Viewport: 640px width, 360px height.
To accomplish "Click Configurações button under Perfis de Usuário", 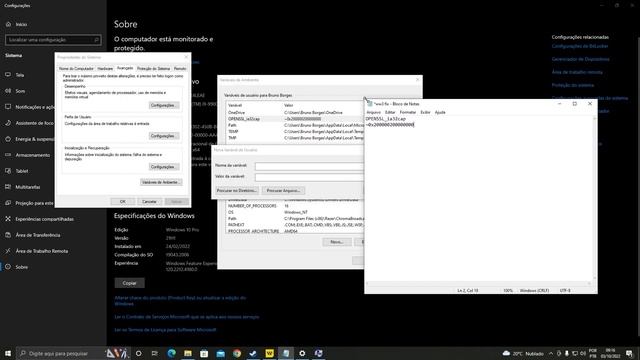I will [164, 136].
